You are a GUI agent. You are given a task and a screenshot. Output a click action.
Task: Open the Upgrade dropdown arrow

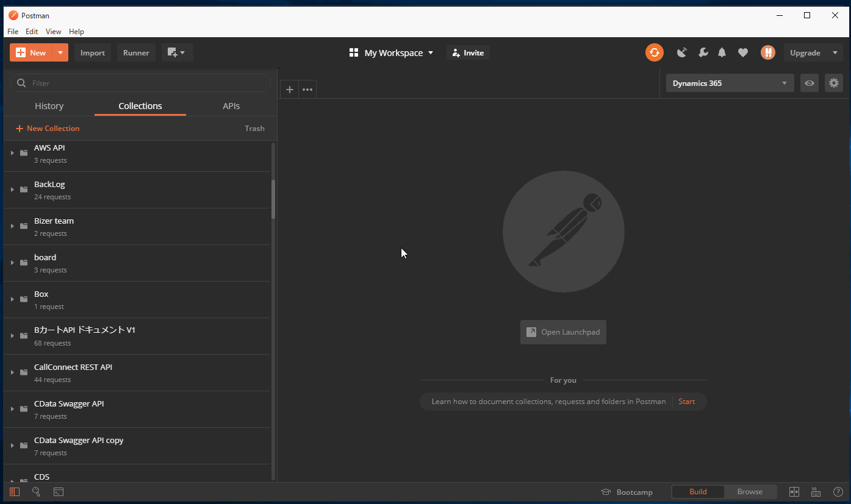pyautogui.click(x=835, y=52)
